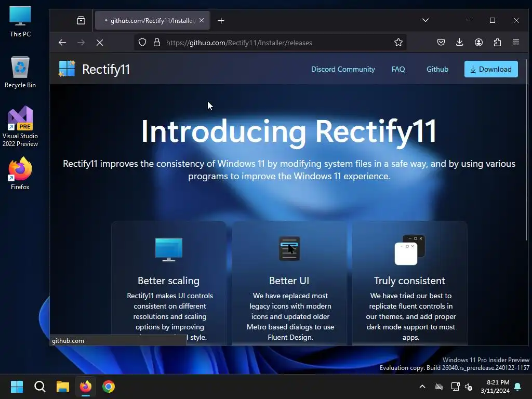The height and width of the screenshot is (399, 532).
Task: Click the Better UI document icon
Action: [x=289, y=249]
